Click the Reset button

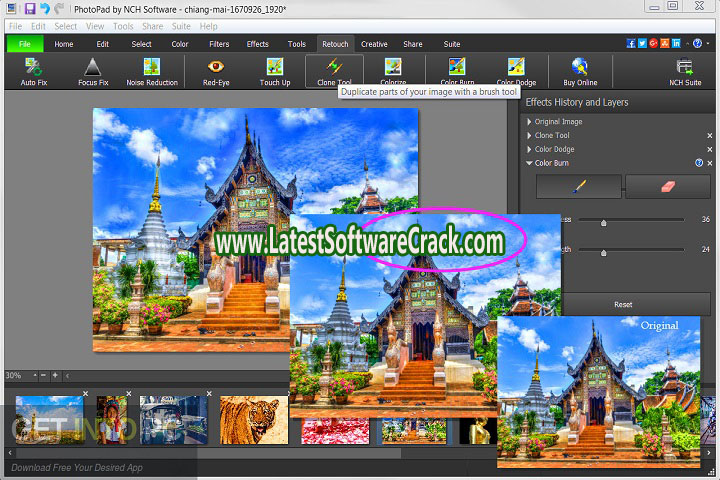click(x=623, y=304)
